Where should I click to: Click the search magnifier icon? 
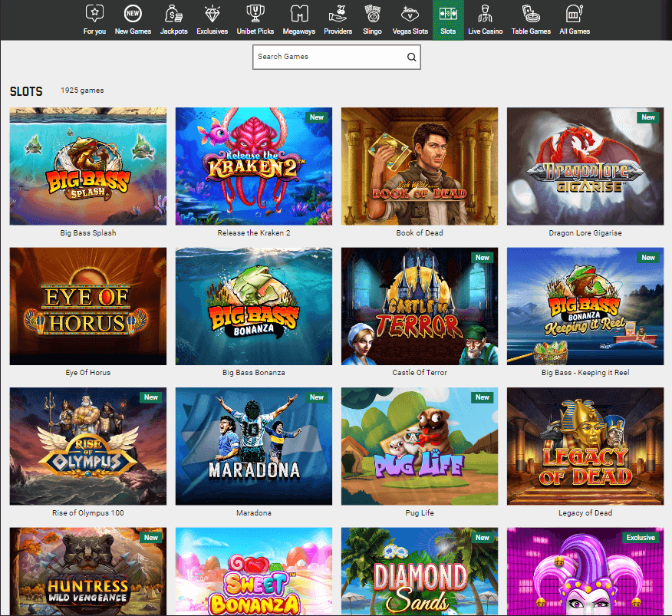pyautogui.click(x=411, y=57)
